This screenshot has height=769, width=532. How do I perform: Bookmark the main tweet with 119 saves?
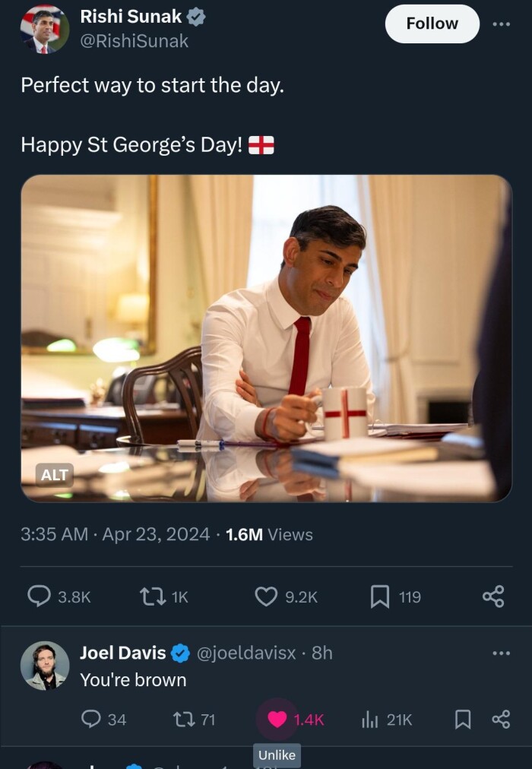click(x=379, y=597)
